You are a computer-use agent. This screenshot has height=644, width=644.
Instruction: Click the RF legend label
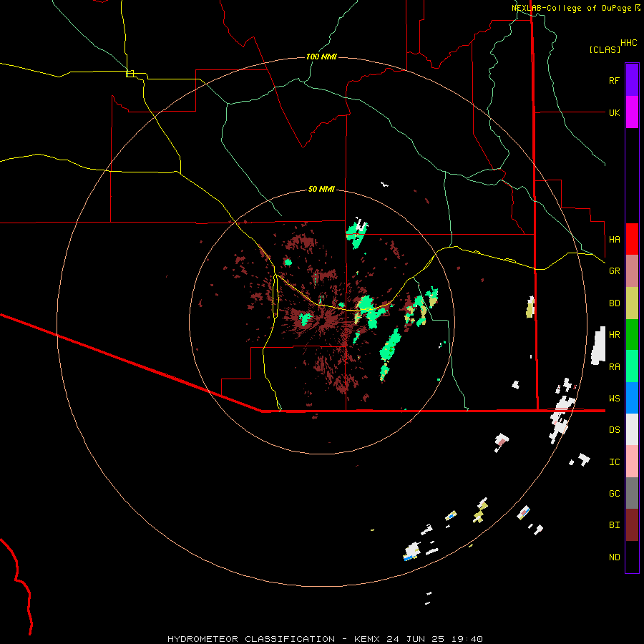tap(614, 80)
